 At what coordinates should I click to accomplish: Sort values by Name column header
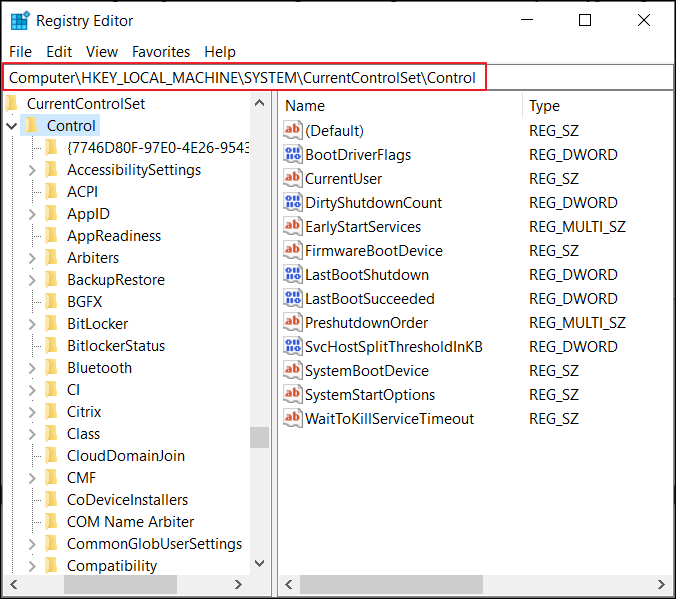400,106
